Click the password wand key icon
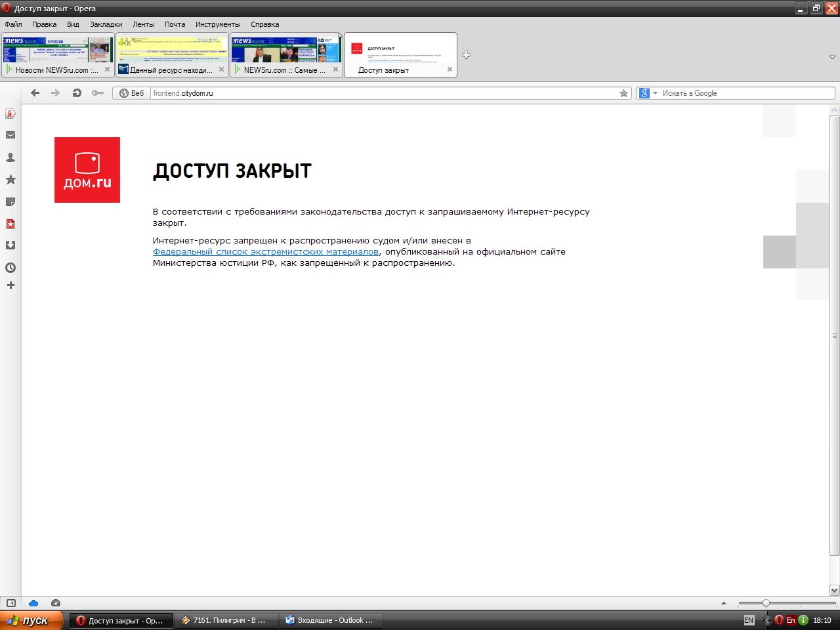 pyautogui.click(x=98, y=93)
